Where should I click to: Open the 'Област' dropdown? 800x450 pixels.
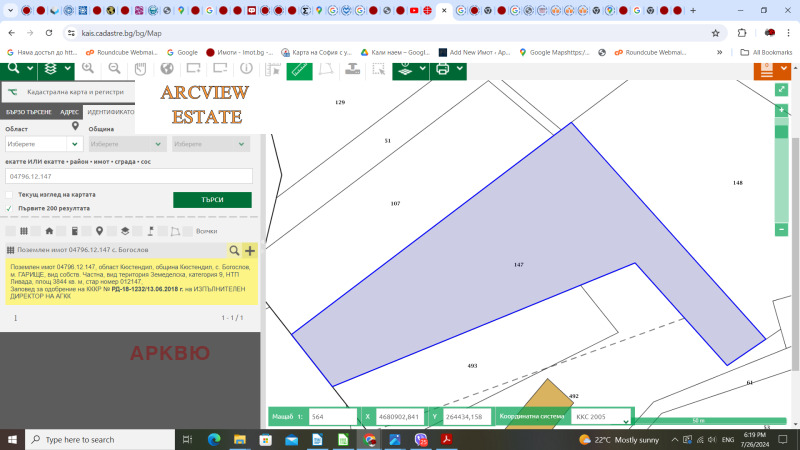click(x=44, y=144)
